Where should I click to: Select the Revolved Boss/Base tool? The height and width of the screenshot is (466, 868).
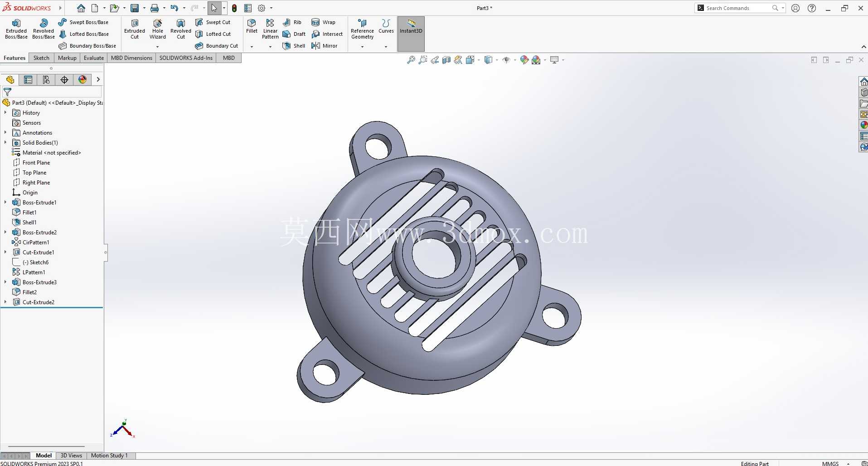tap(44, 29)
